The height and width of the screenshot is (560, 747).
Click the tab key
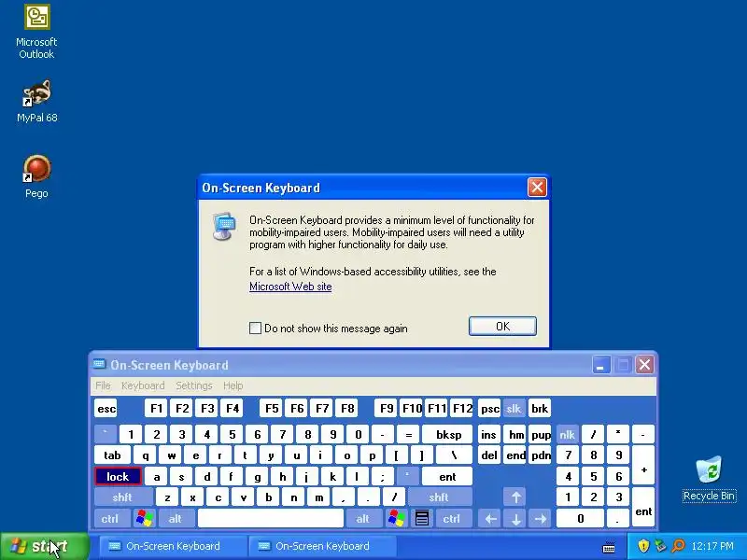pyautogui.click(x=112, y=455)
